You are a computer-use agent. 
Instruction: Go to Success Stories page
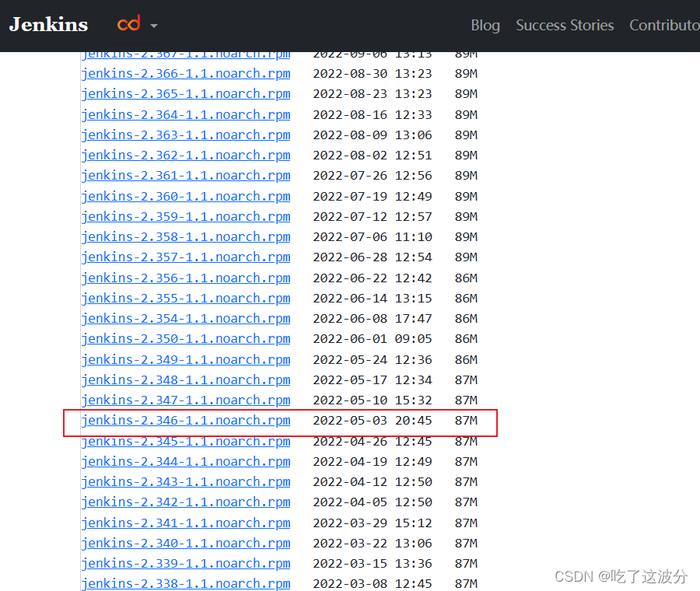point(565,26)
